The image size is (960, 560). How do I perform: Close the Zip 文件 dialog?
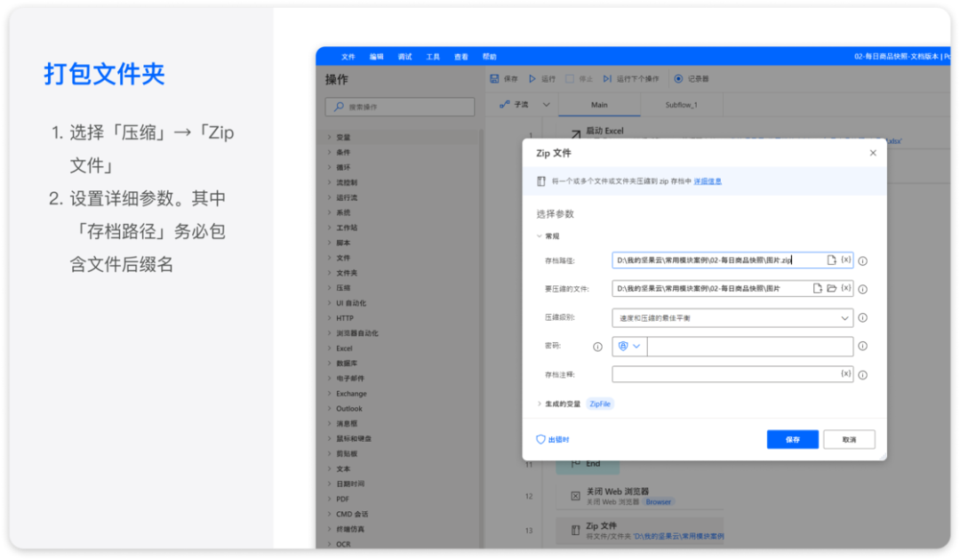(873, 153)
